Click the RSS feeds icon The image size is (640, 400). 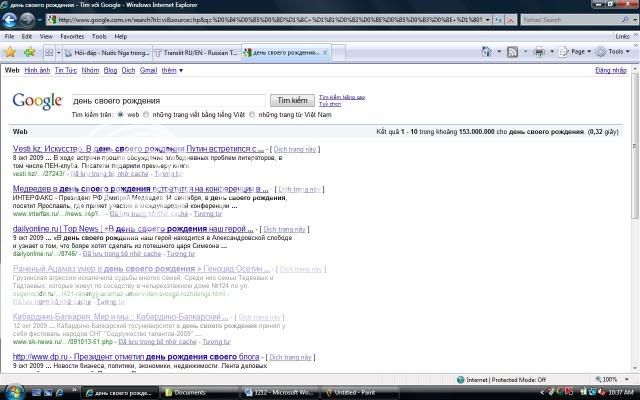[x=512, y=51]
